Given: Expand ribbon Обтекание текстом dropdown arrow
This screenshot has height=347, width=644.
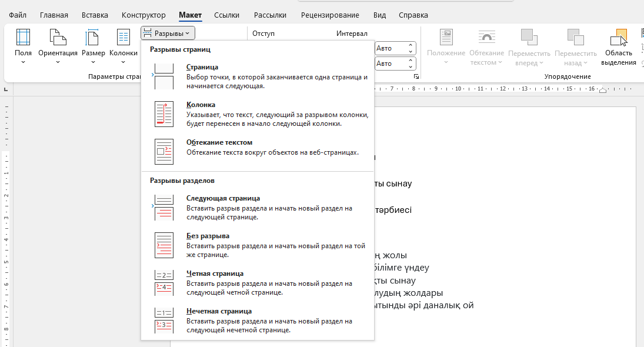Looking at the screenshot, I should point(500,62).
